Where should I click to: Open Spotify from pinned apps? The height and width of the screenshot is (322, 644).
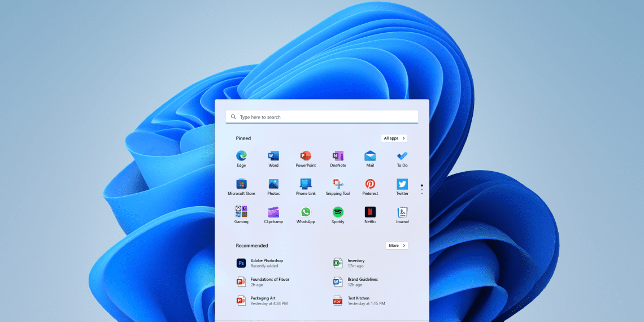(338, 212)
